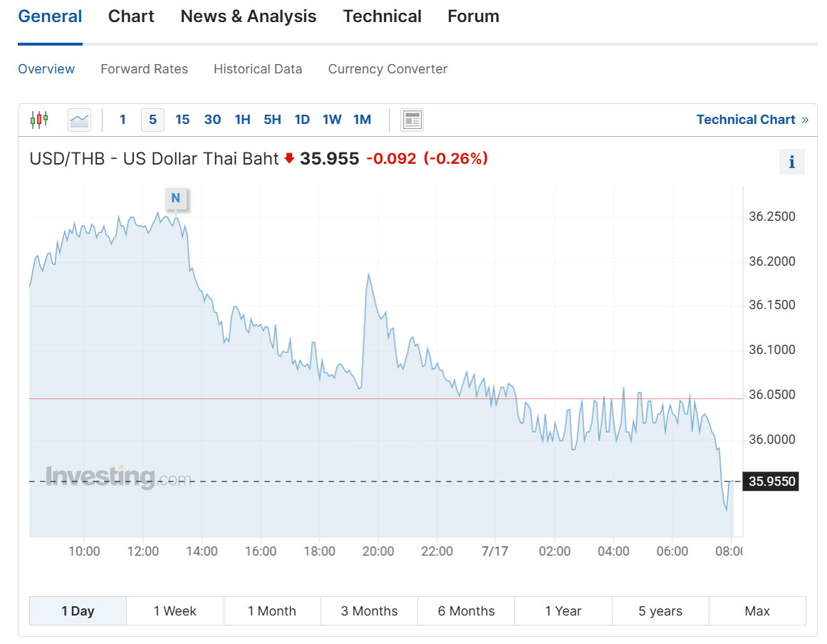Open the Currency Converter link
Viewport: 827px width, 644px height.
click(x=388, y=69)
